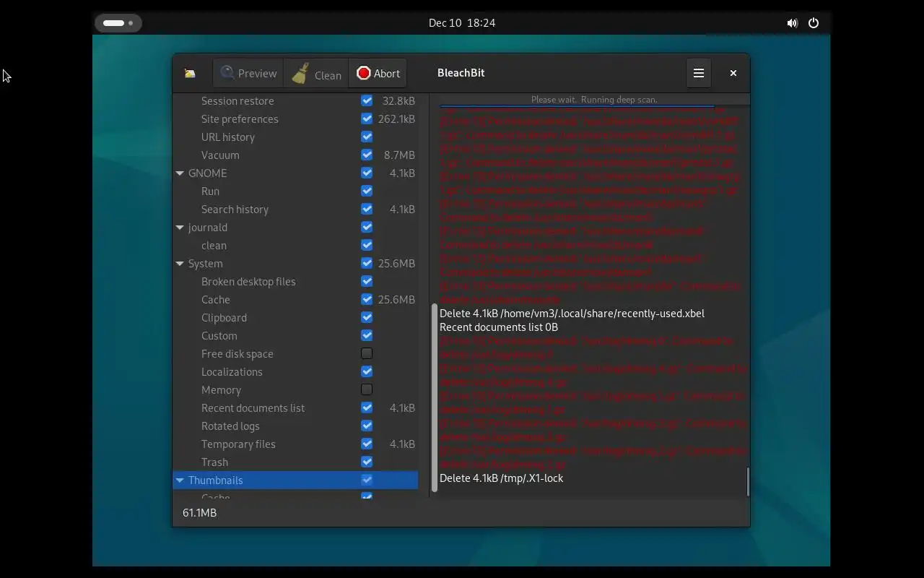Click the 8.7MB size beside Vacuum
924x578 pixels.
[x=399, y=155]
